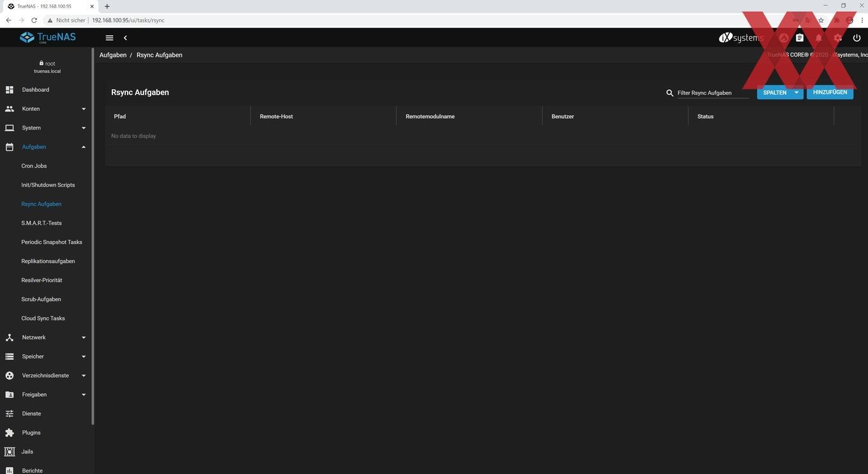Screen dimensions: 868x474
Task: Bookmark page with star icon
Action: click(821, 20)
